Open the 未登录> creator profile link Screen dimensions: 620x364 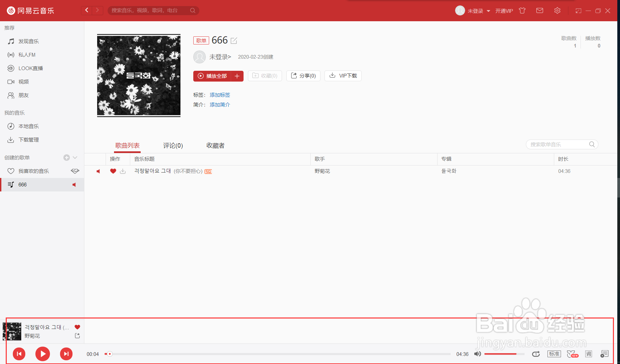click(x=220, y=57)
